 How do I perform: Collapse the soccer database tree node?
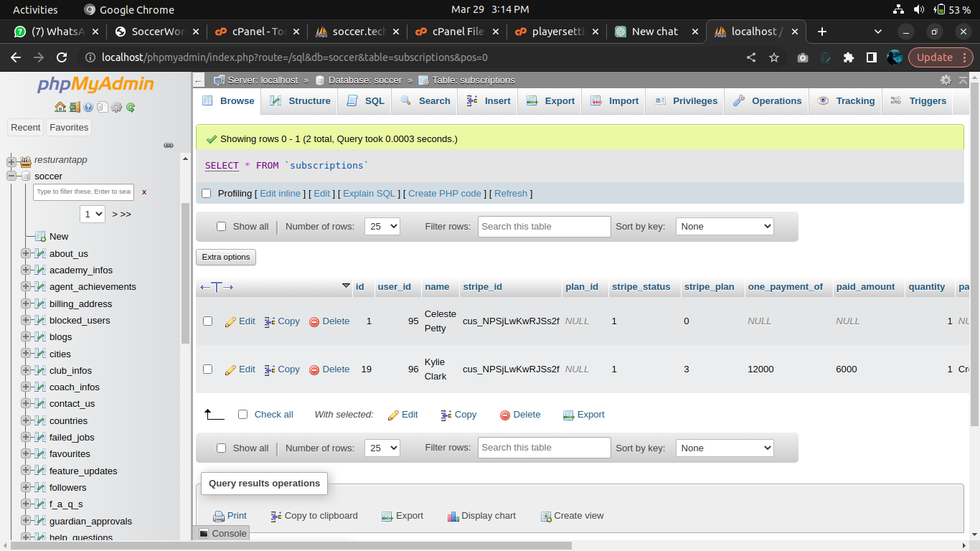(11, 176)
